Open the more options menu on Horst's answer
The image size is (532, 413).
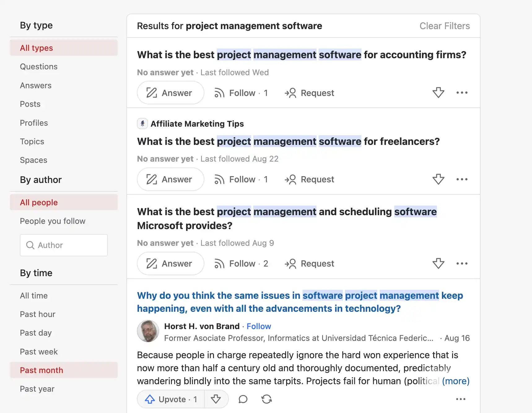tap(461, 399)
